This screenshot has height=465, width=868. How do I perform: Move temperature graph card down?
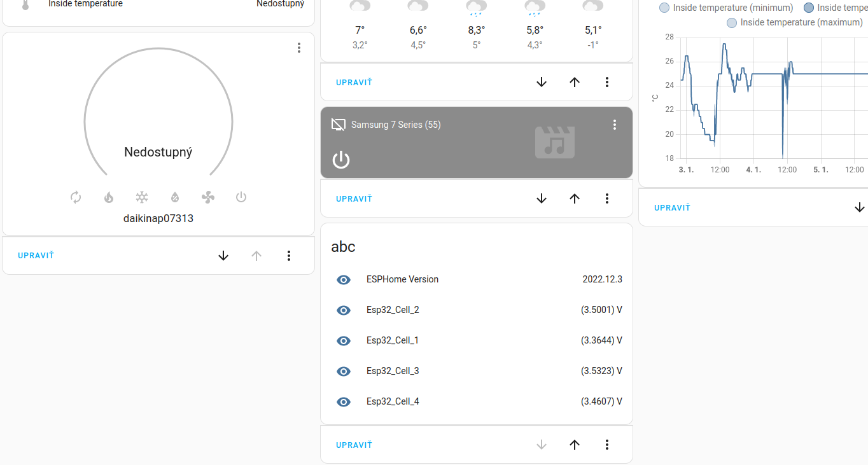tap(860, 207)
